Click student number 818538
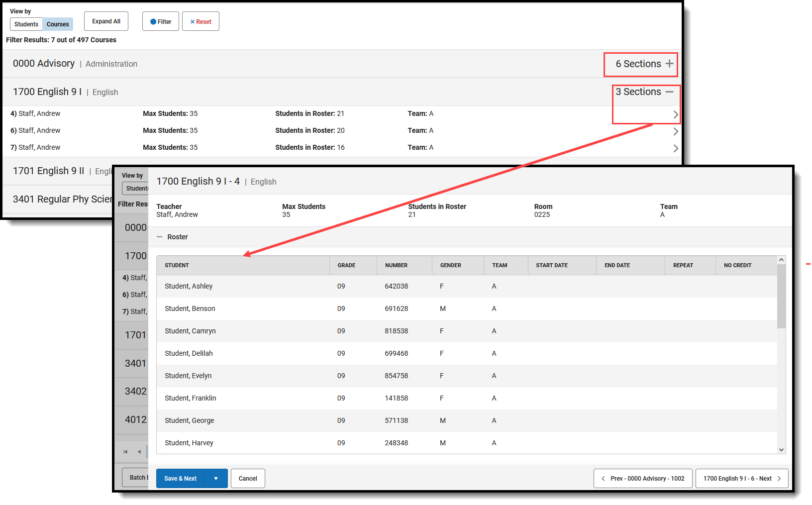 (396, 331)
